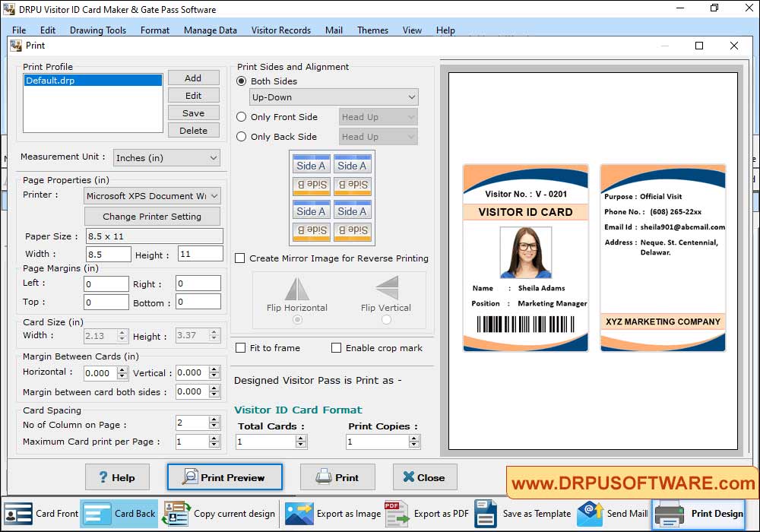Click the visitor card front preview thumbnail

click(525, 258)
